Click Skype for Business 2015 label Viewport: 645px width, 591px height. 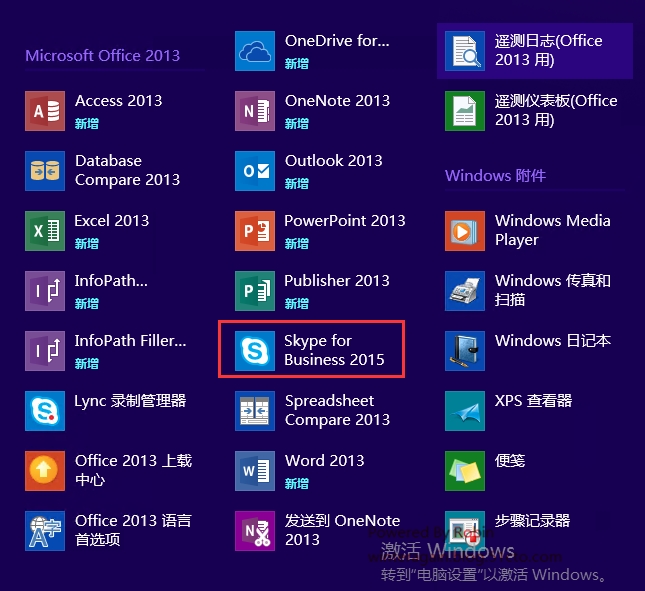click(334, 350)
